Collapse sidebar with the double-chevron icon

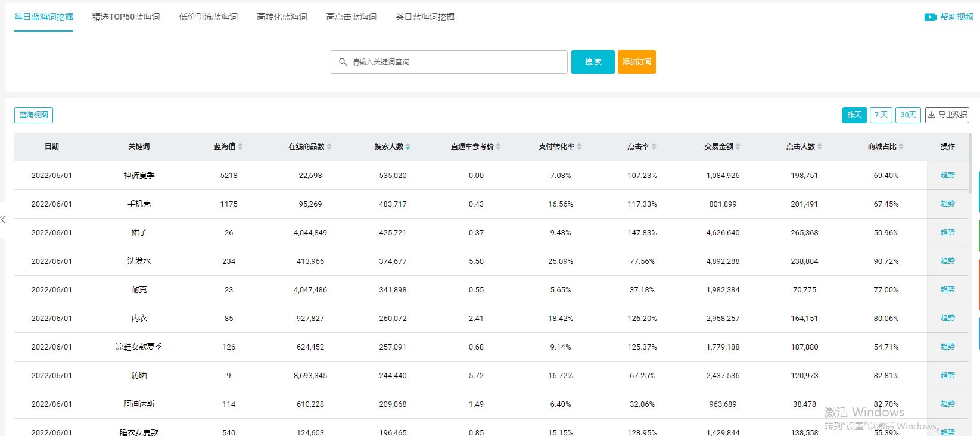tap(3, 220)
